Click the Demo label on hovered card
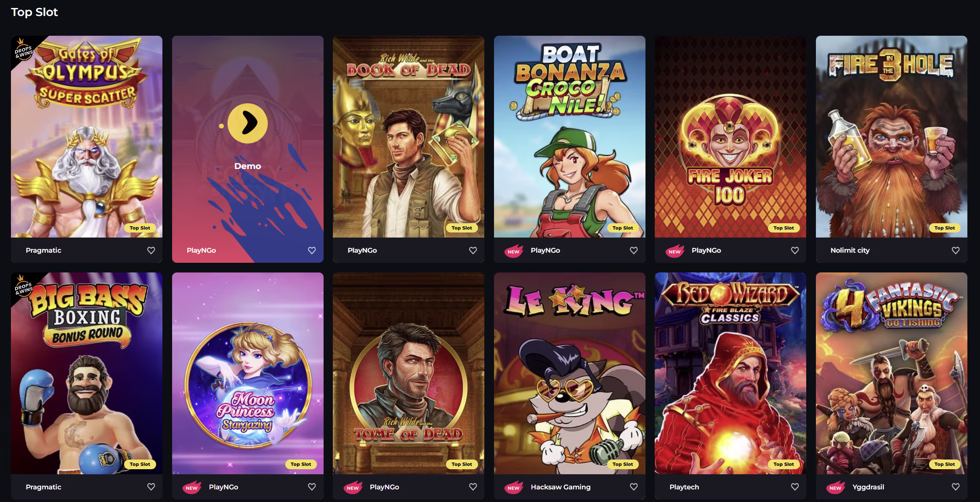This screenshot has width=980, height=502. point(247,166)
